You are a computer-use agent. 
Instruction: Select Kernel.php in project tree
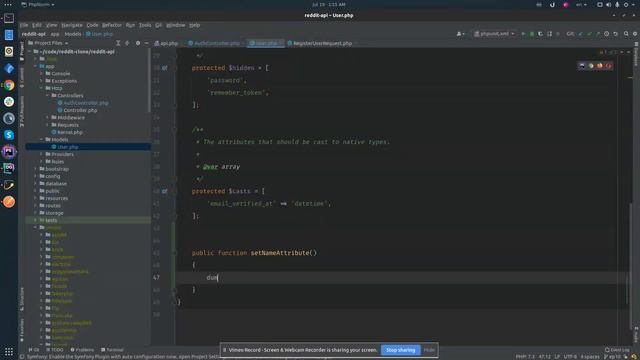pos(67,132)
